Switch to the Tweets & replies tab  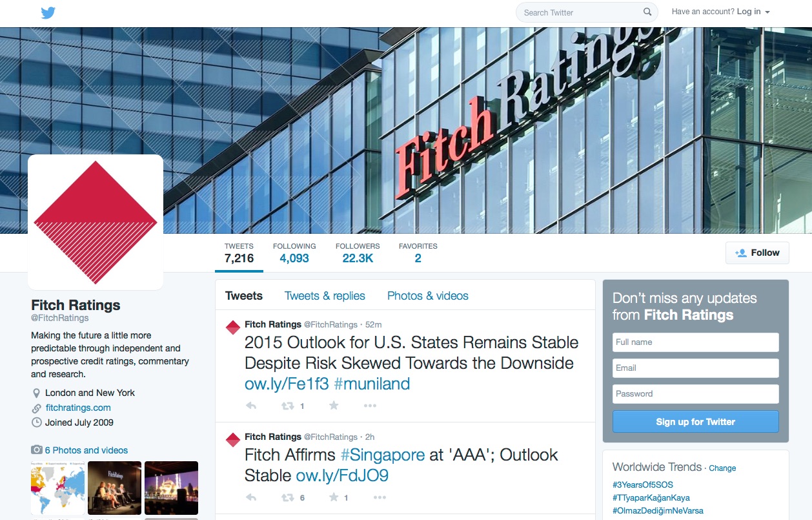[x=325, y=296]
